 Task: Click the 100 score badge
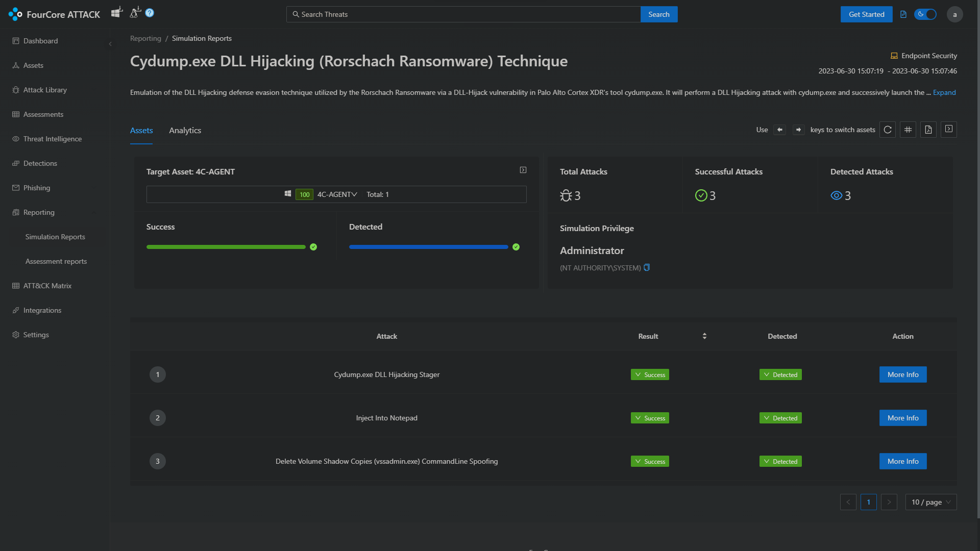pyautogui.click(x=304, y=194)
